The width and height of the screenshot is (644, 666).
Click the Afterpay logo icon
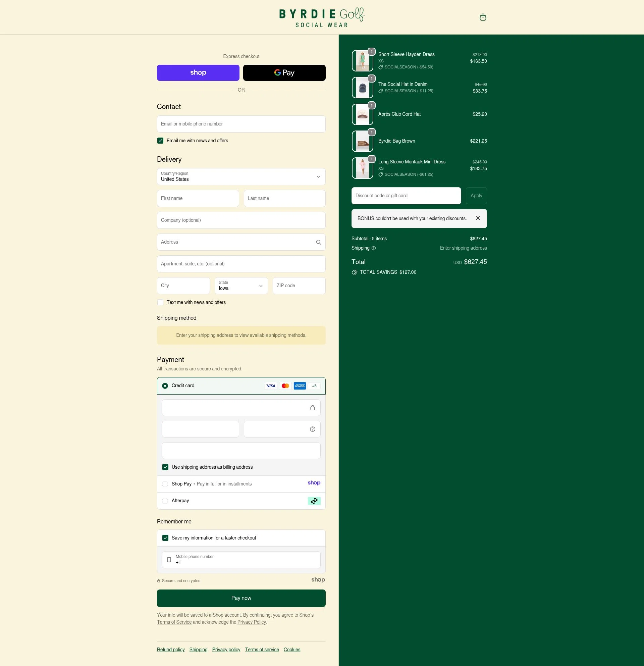(x=314, y=501)
